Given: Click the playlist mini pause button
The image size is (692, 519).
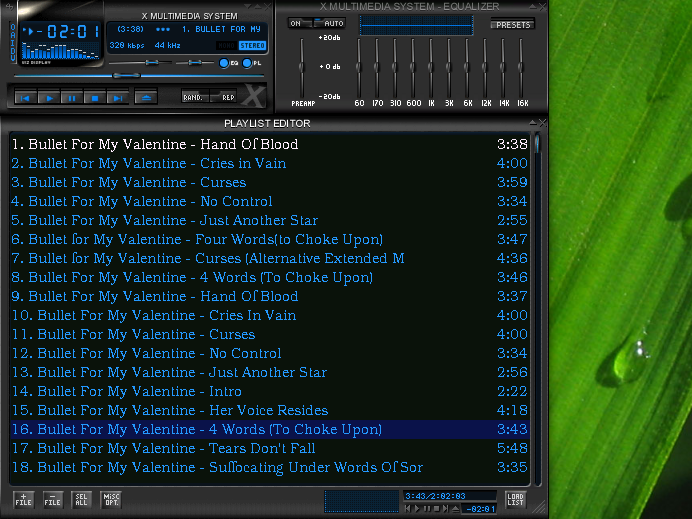Looking at the screenshot, I should (x=427, y=509).
